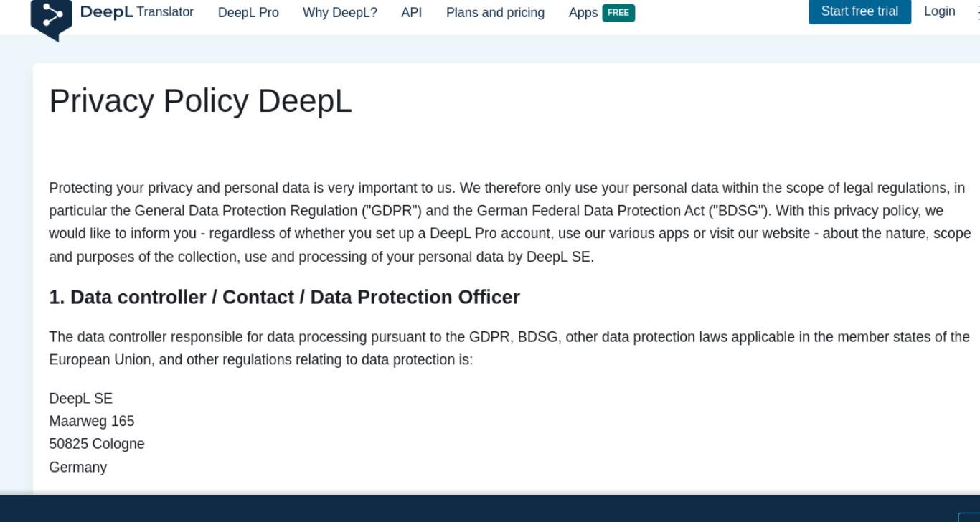
Task: Open the Why DeepL? menu item
Action: [340, 13]
